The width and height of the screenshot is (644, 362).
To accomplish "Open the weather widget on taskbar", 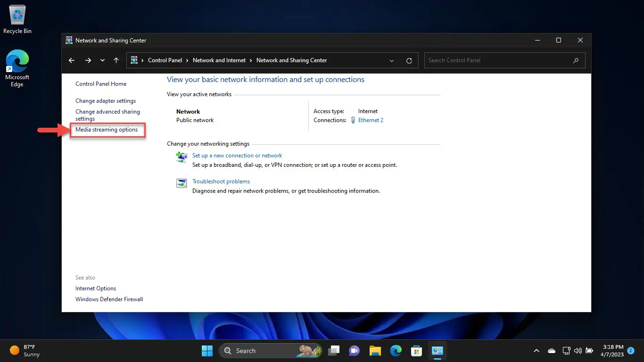I will tap(25, 351).
